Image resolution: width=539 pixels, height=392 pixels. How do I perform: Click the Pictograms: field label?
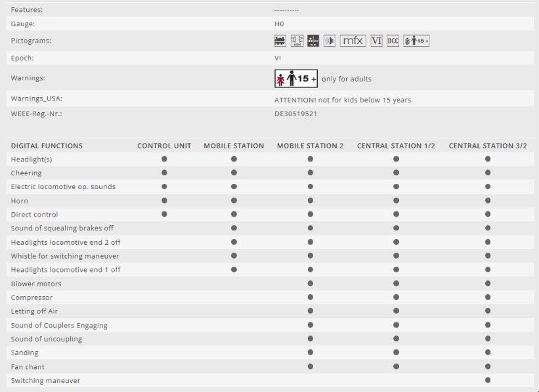tap(31, 41)
